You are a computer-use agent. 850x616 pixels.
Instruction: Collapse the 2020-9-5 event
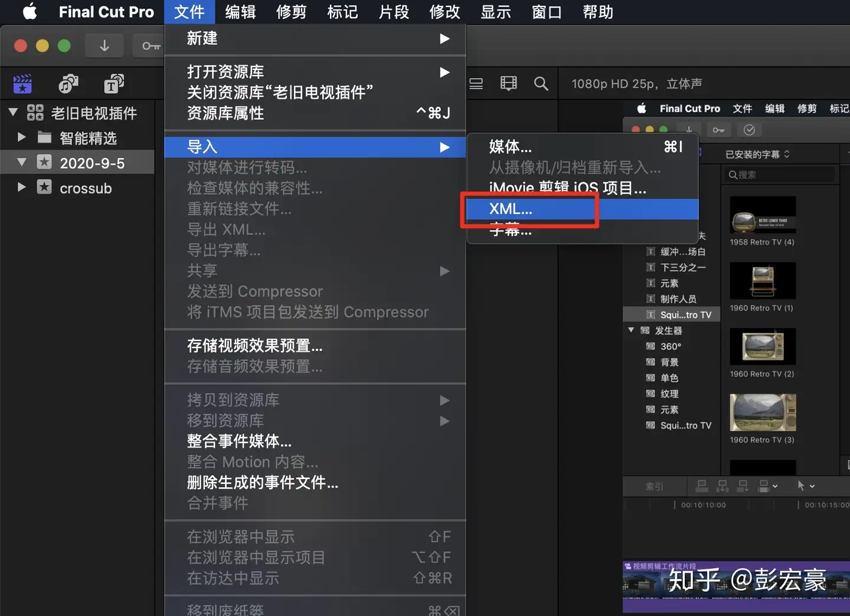coord(22,162)
